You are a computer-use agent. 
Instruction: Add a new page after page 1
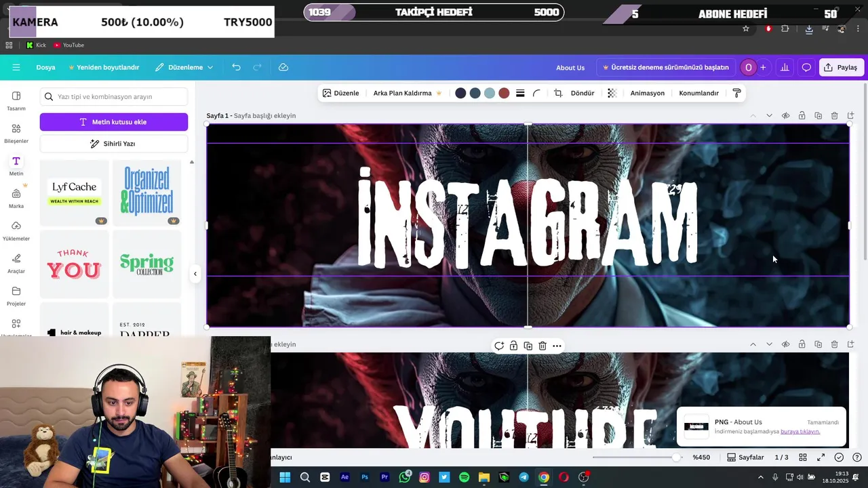(850, 116)
